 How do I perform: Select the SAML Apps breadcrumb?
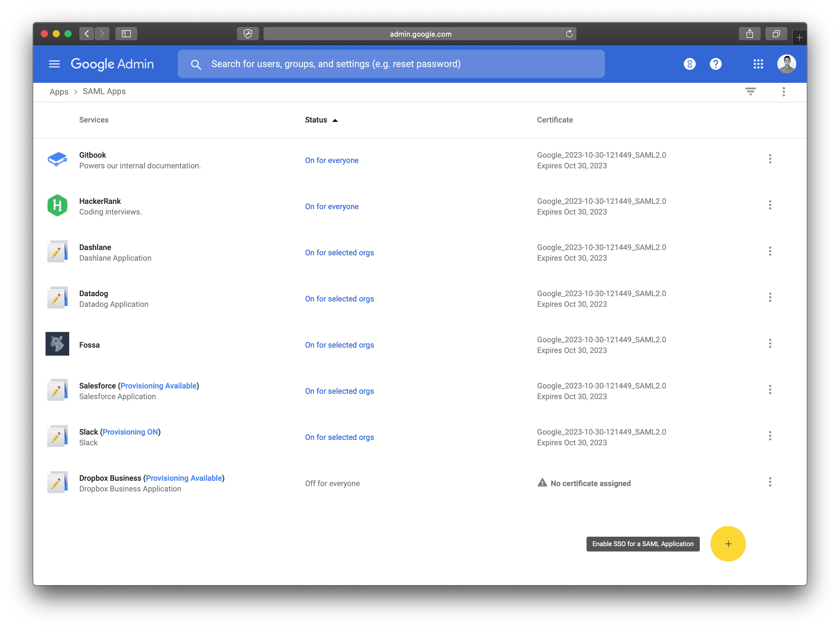point(104,91)
